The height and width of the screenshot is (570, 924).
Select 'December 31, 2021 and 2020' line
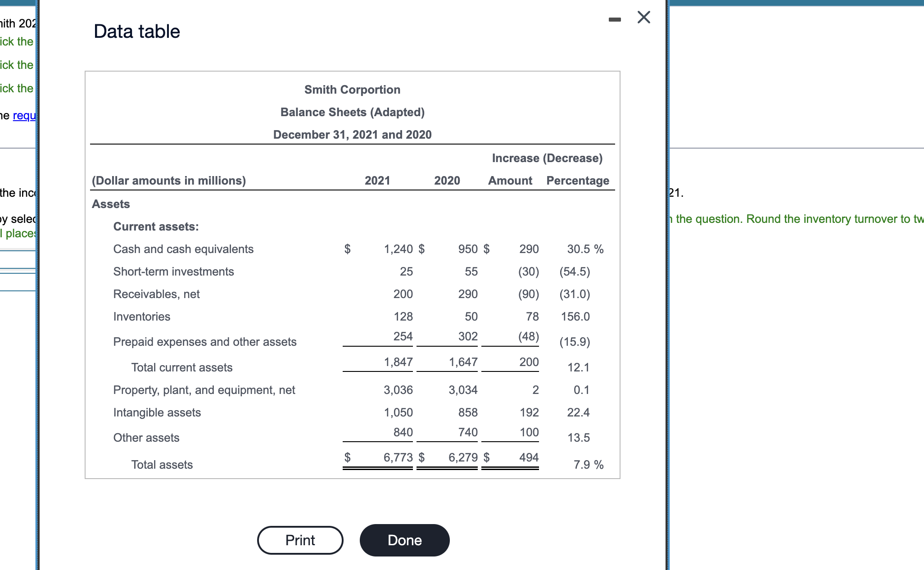(x=352, y=135)
